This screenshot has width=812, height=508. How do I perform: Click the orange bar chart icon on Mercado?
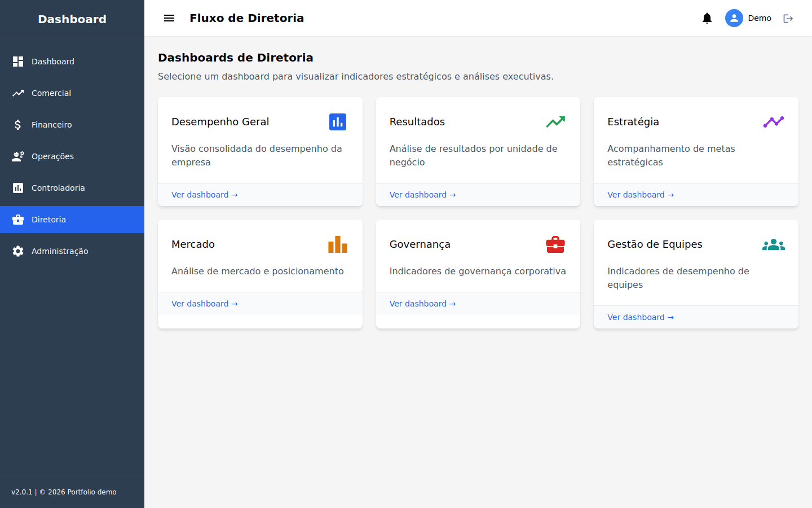tap(338, 244)
